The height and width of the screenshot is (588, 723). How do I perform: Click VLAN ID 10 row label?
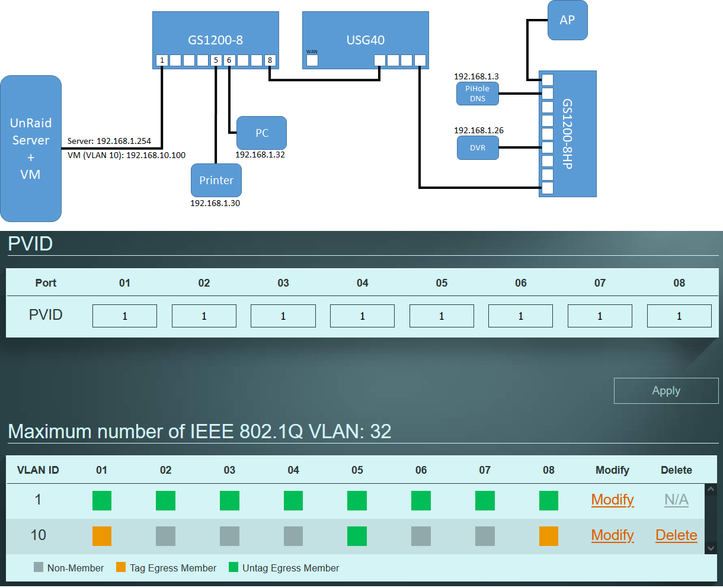click(x=38, y=535)
